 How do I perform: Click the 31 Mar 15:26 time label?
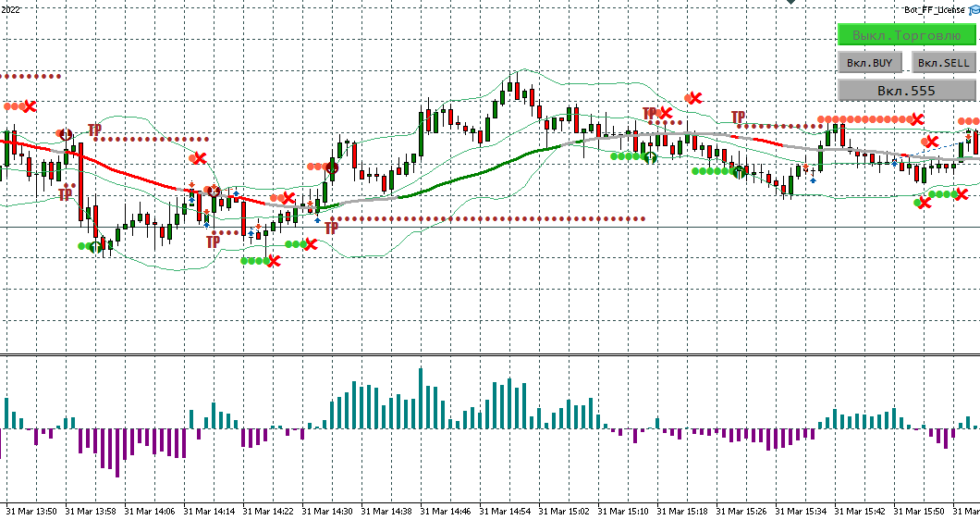coord(741,512)
